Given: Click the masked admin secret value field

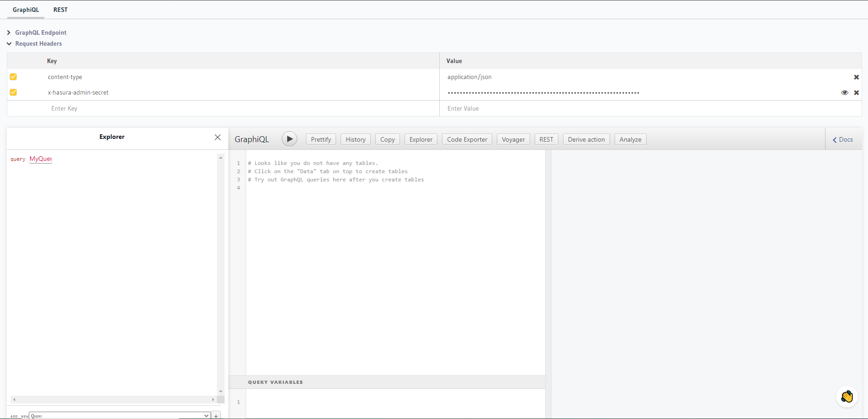Looking at the screenshot, I should [543, 93].
